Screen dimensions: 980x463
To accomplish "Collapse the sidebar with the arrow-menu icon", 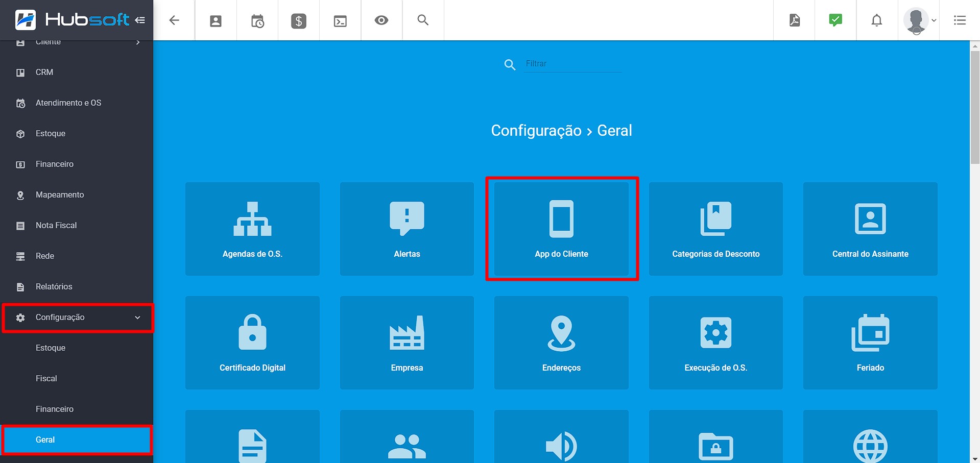I will [140, 20].
